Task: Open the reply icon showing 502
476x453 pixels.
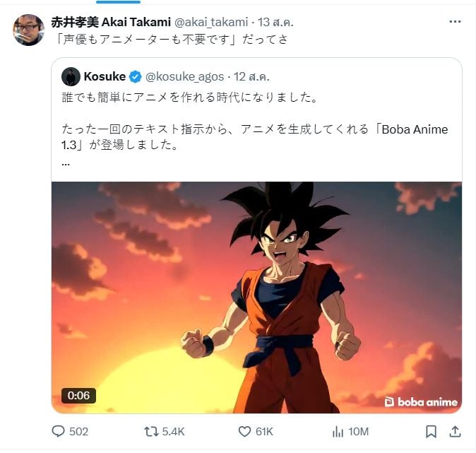Action: [59, 431]
